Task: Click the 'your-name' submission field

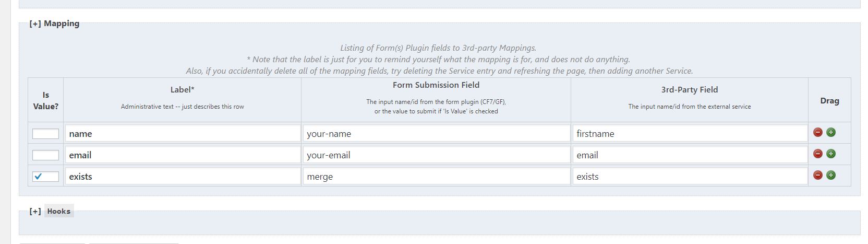Action: coord(436,134)
